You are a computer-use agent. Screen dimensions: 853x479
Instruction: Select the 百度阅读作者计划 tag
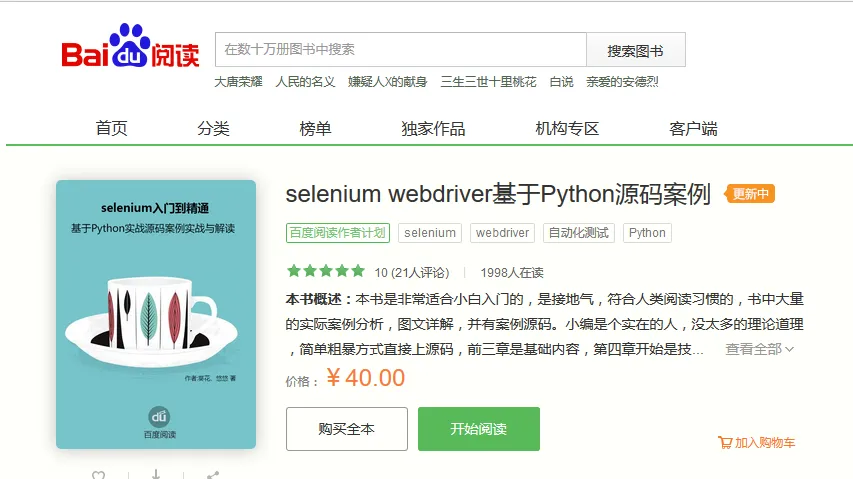pyautogui.click(x=338, y=233)
